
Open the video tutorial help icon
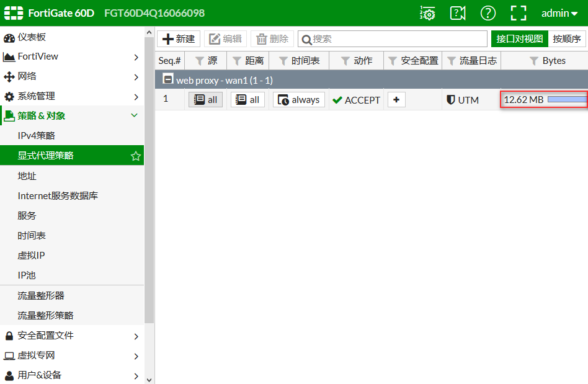[458, 13]
